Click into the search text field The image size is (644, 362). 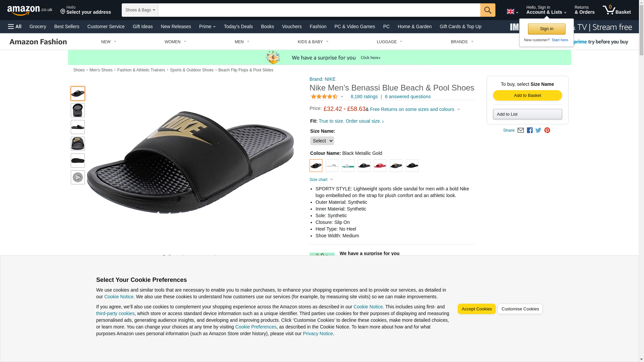pos(319,10)
